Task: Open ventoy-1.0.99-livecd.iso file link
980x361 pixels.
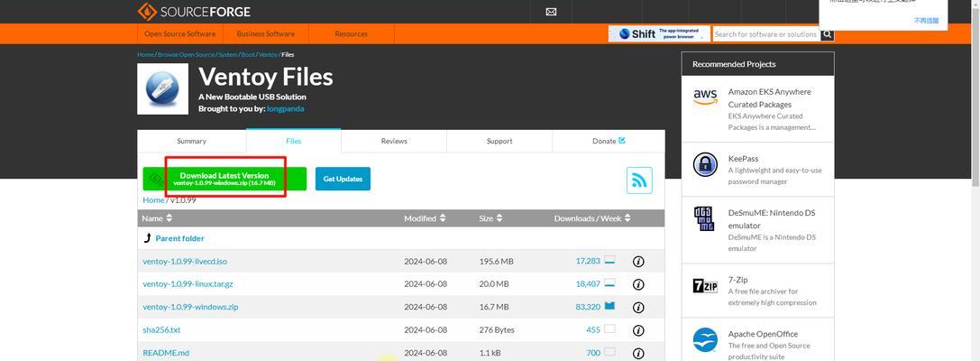Action: (185, 261)
